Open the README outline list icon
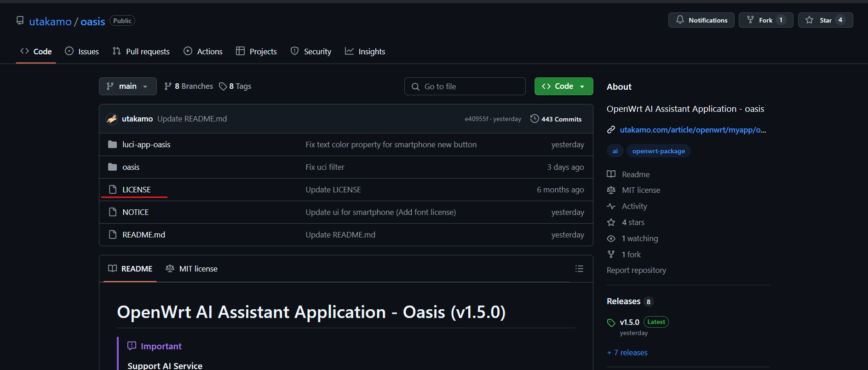Screen dimensions: 868x370 point(579,269)
